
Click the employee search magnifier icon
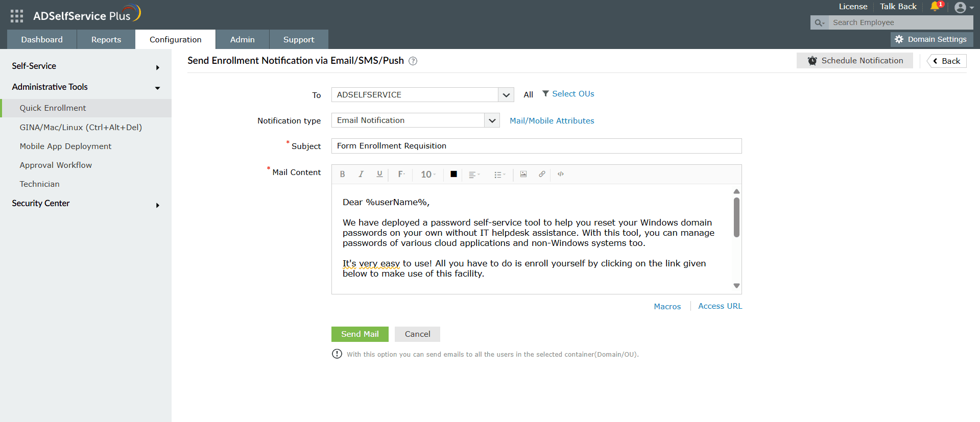(x=819, y=22)
